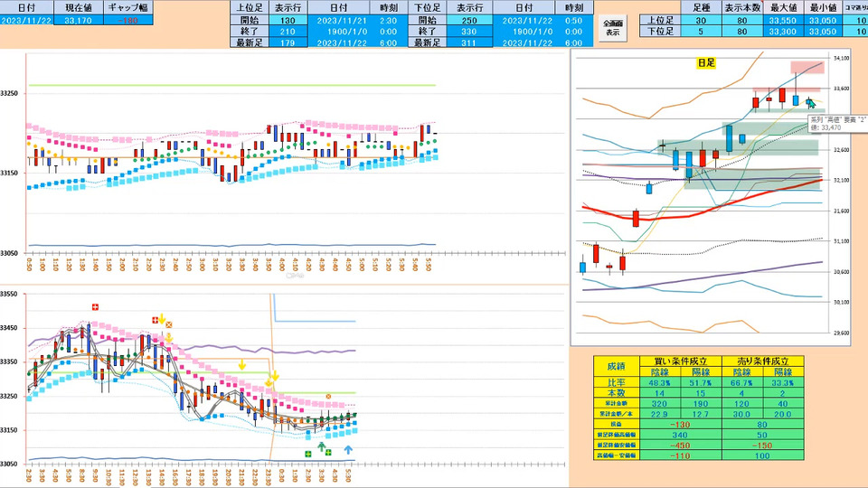The height and width of the screenshot is (488, 868).
Task: Select the 現在値 header cell
Action: [78, 8]
